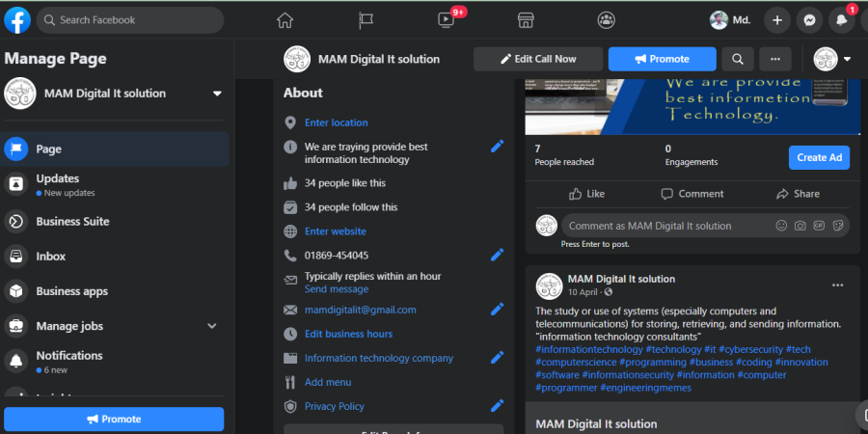Screen dimensions: 868x434
Task: Open the notifications bell icon
Action: coord(841,20)
